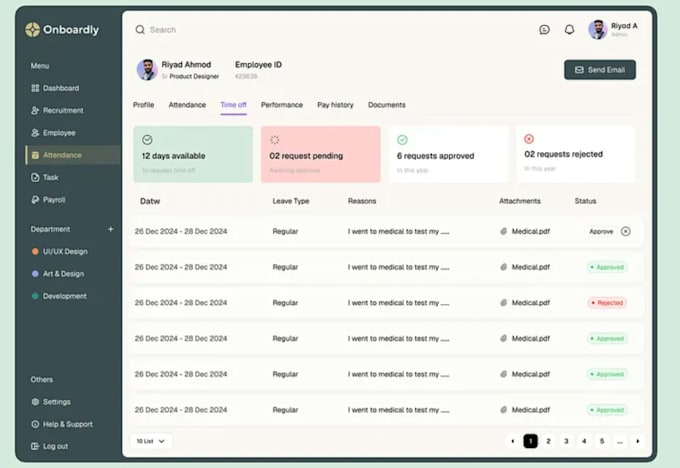Click the 6 requests approved card
The image size is (680, 468).
(448, 154)
